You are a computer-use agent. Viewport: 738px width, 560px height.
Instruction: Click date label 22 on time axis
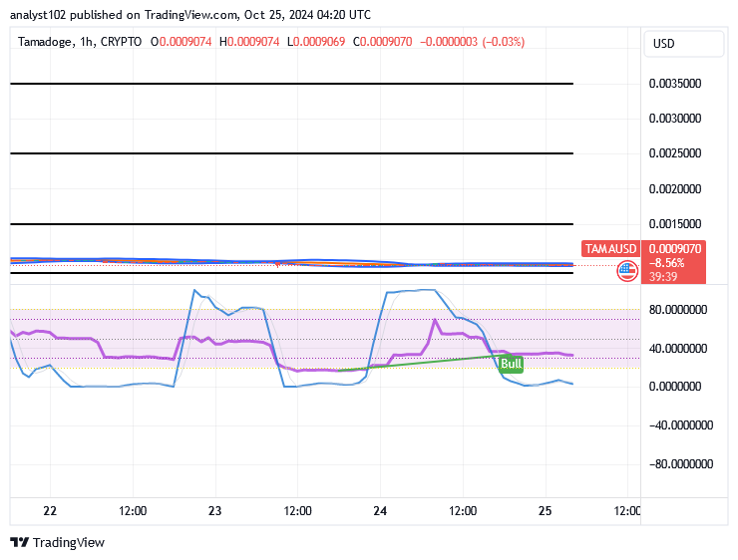coord(50,511)
